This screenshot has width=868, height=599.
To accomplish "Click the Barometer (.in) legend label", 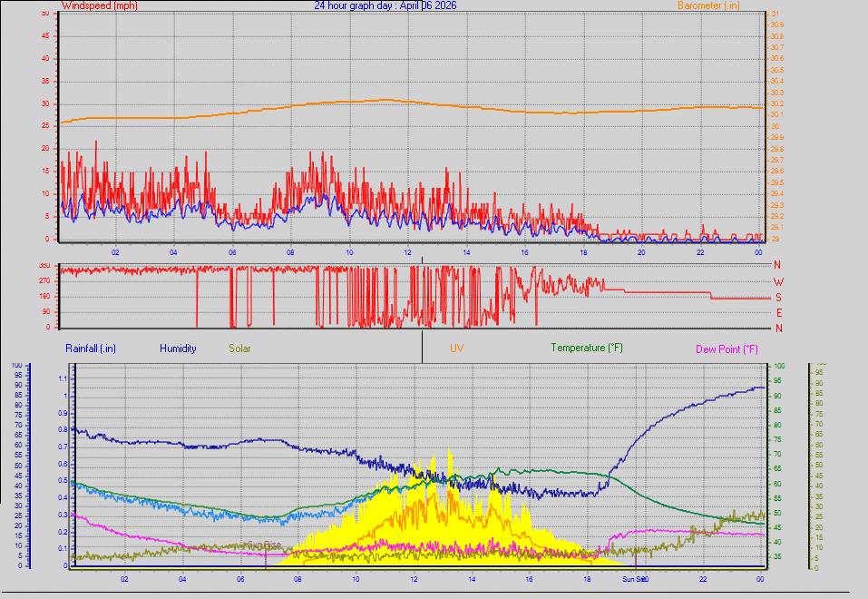I will 710,5.
